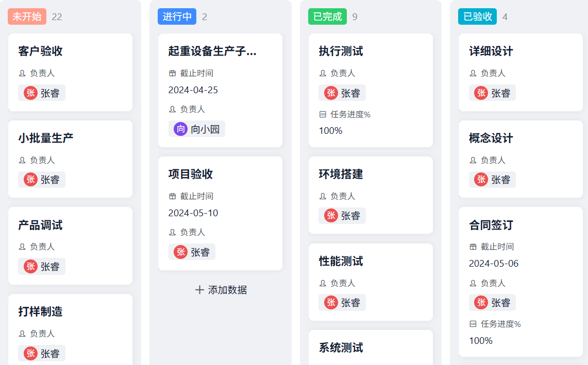Click the progress icon in 合同签订 card

click(x=473, y=324)
